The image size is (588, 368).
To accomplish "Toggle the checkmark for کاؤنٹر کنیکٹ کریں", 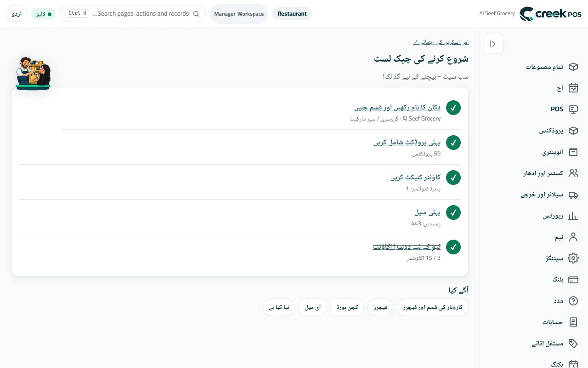I will click(x=453, y=178).
